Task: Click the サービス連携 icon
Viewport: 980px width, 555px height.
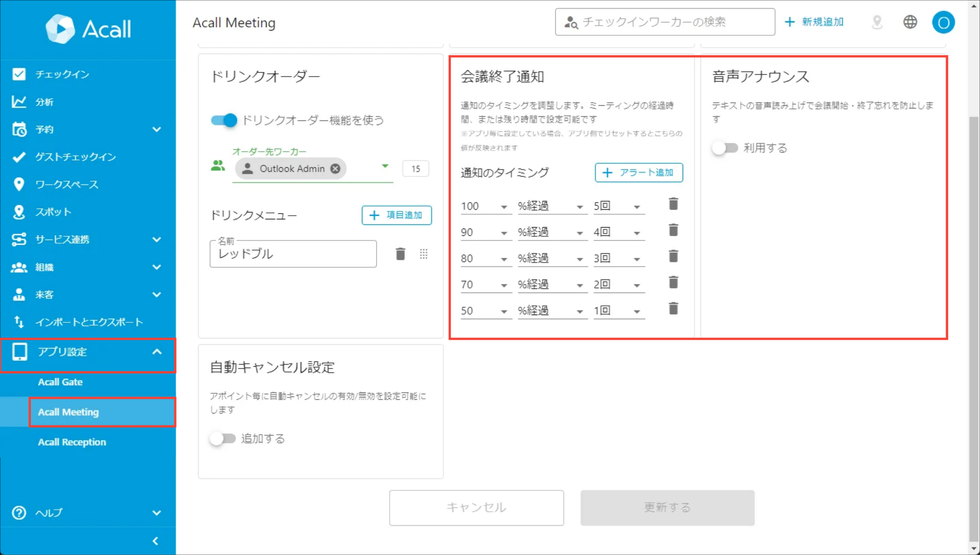Action: tap(19, 239)
